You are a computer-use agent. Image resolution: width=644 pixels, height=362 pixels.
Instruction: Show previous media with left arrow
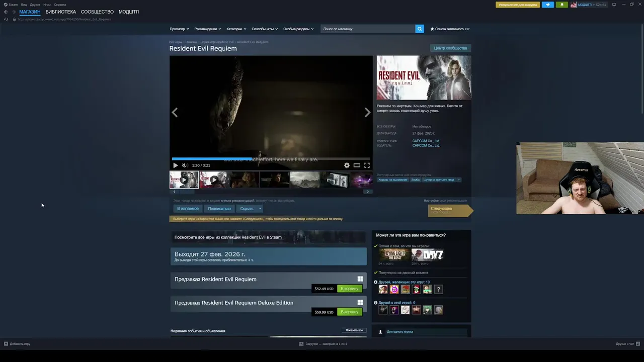tap(175, 113)
